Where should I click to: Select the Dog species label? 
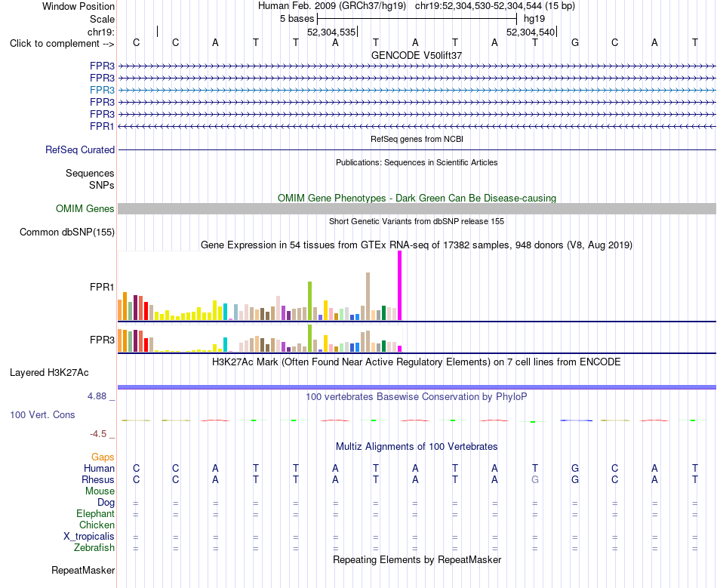[x=106, y=503]
